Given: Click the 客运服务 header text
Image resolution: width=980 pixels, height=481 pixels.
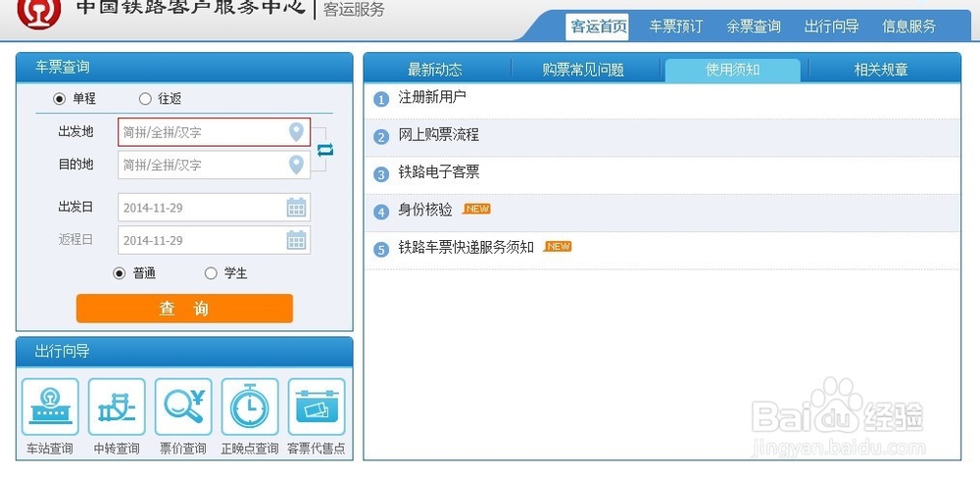Looking at the screenshot, I should [354, 10].
